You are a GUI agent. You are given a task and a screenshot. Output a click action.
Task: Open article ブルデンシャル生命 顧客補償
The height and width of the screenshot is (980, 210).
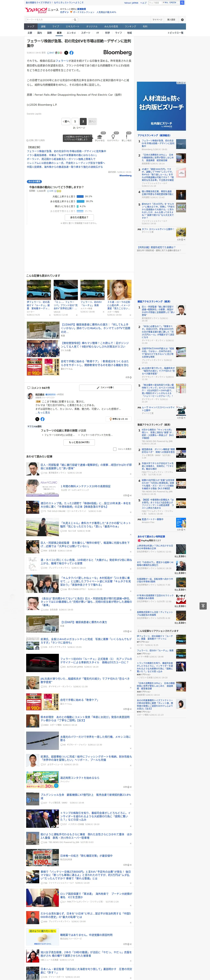(x=86, y=796)
